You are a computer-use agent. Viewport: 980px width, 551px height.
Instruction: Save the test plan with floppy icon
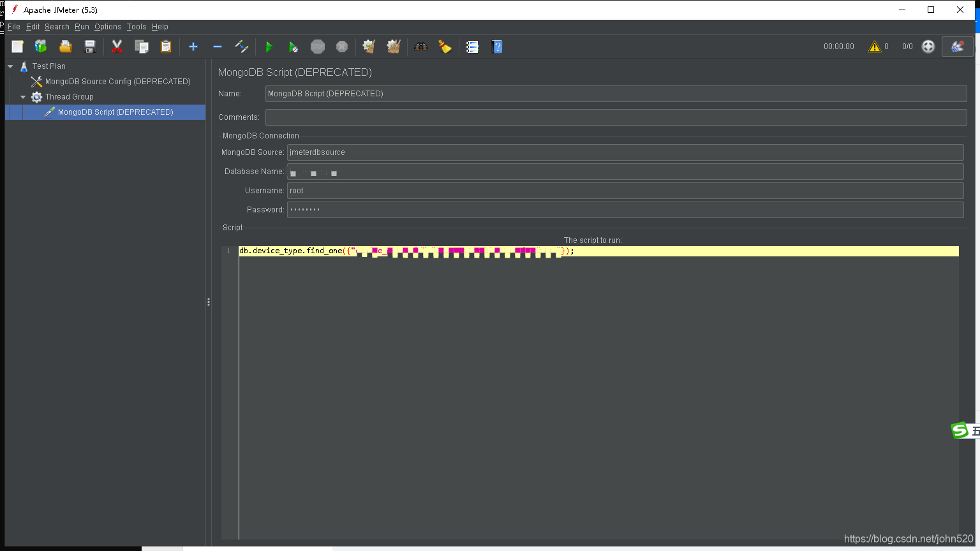click(x=90, y=47)
